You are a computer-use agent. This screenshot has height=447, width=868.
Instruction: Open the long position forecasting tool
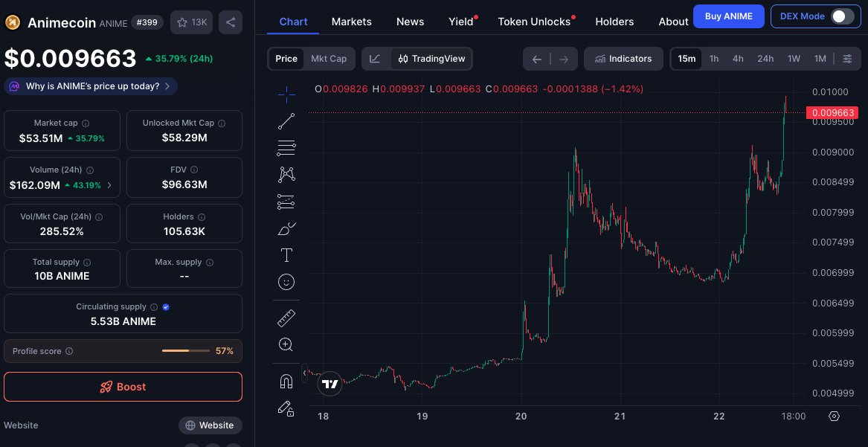pos(286,202)
